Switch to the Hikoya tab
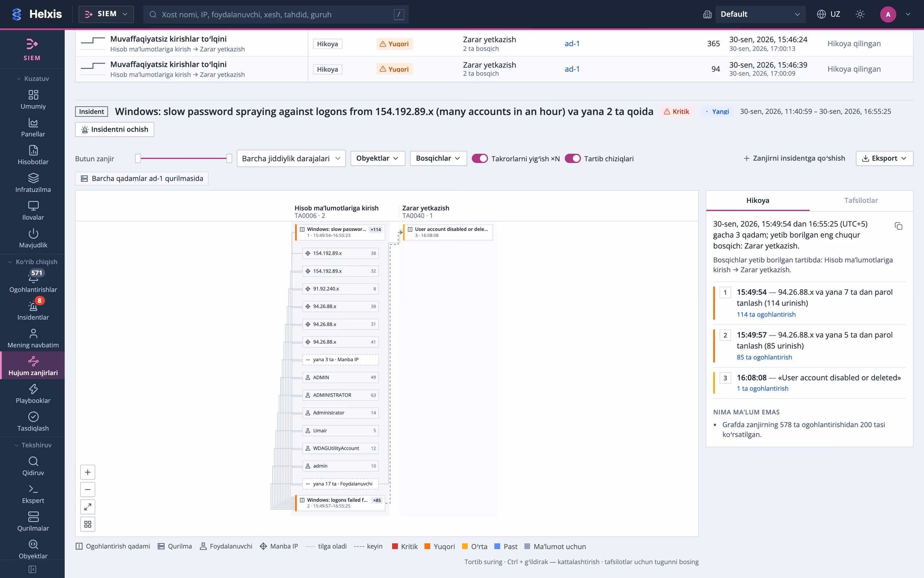Screen dimensions: 924x578 pos(758,200)
